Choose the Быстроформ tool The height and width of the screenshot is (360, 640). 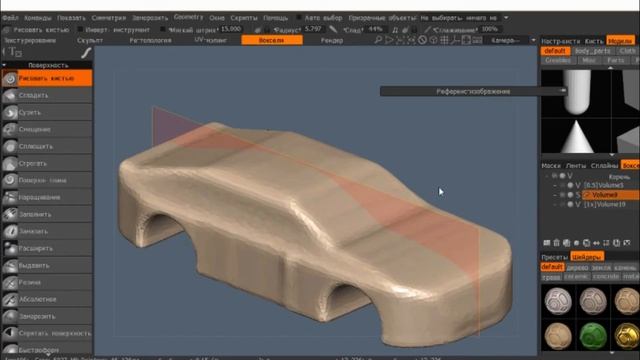[x=47, y=349]
